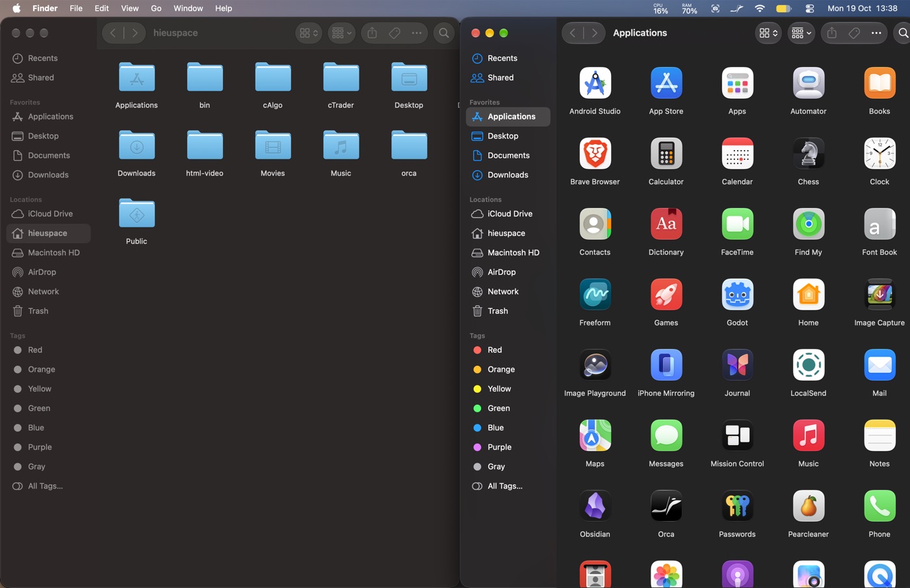Select the Orca app icon
Viewport: 910px width, 588px height.
pyautogui.click(x=666, y=506)
